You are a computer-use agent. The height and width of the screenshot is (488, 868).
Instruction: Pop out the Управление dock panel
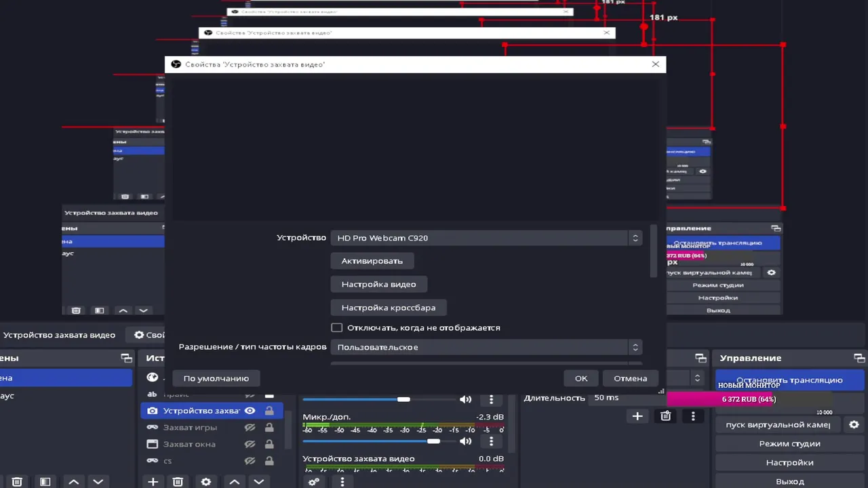point(859,358)
